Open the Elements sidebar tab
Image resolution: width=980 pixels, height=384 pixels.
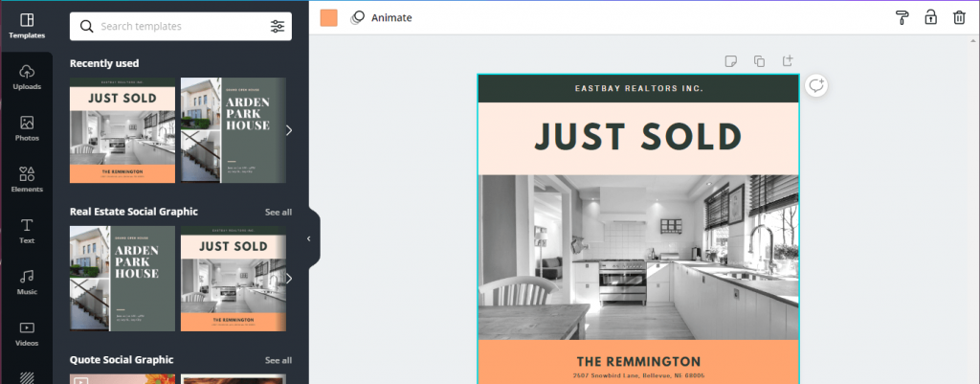(26, 179)
